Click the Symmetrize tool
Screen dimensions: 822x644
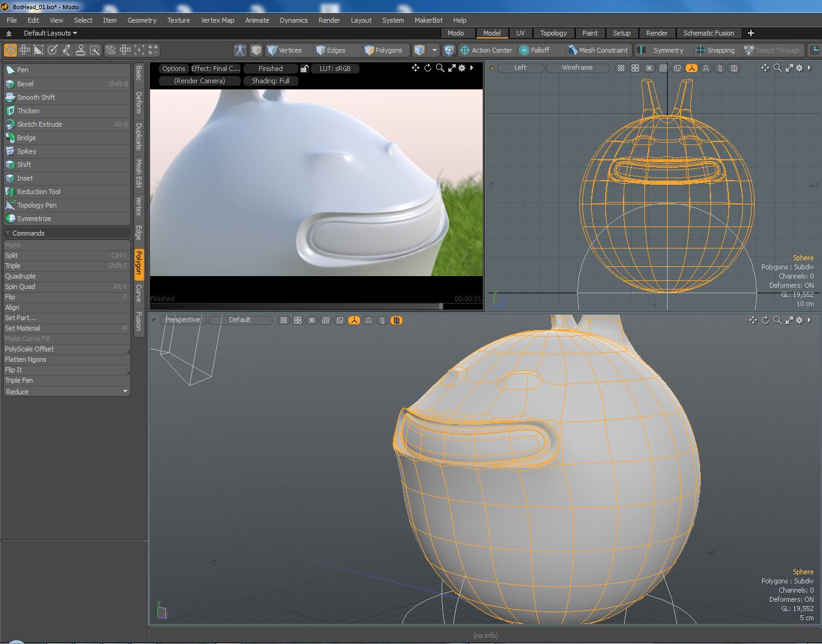pyautogui.click(x=34, y=219)
